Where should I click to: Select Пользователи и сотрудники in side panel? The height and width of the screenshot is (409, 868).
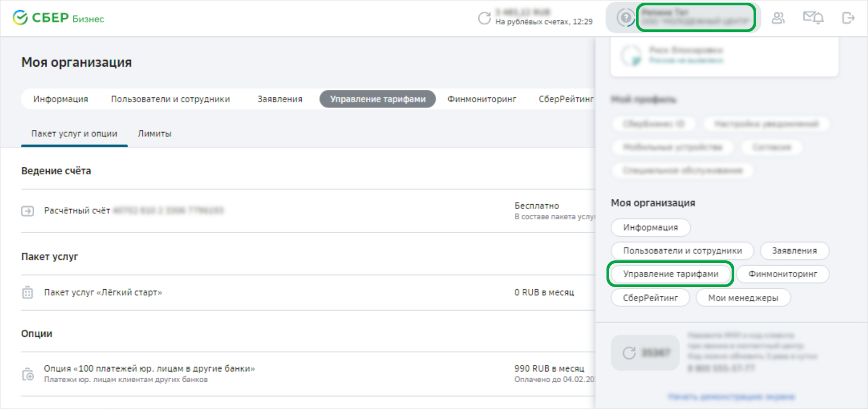click(x=682, y=251)
